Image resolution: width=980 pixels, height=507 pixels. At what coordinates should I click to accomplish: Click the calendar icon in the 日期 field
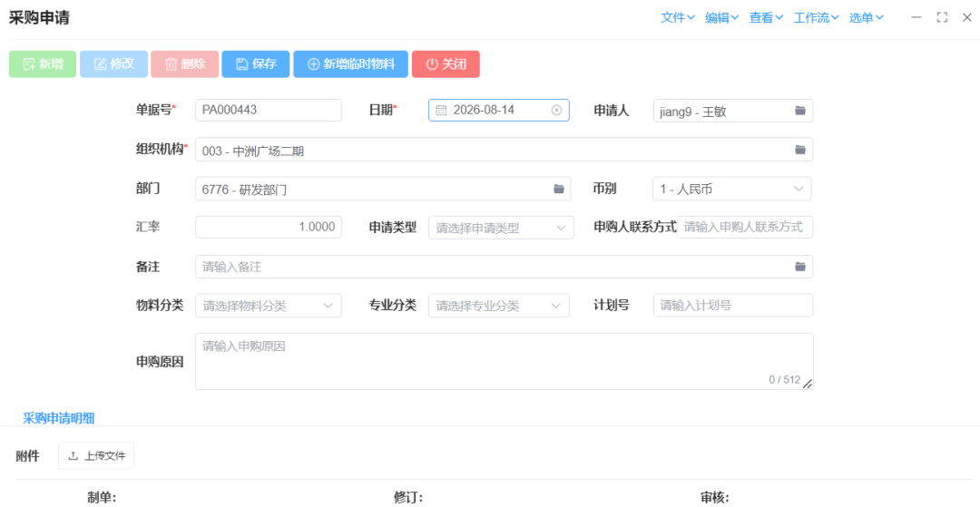point(441,111)
